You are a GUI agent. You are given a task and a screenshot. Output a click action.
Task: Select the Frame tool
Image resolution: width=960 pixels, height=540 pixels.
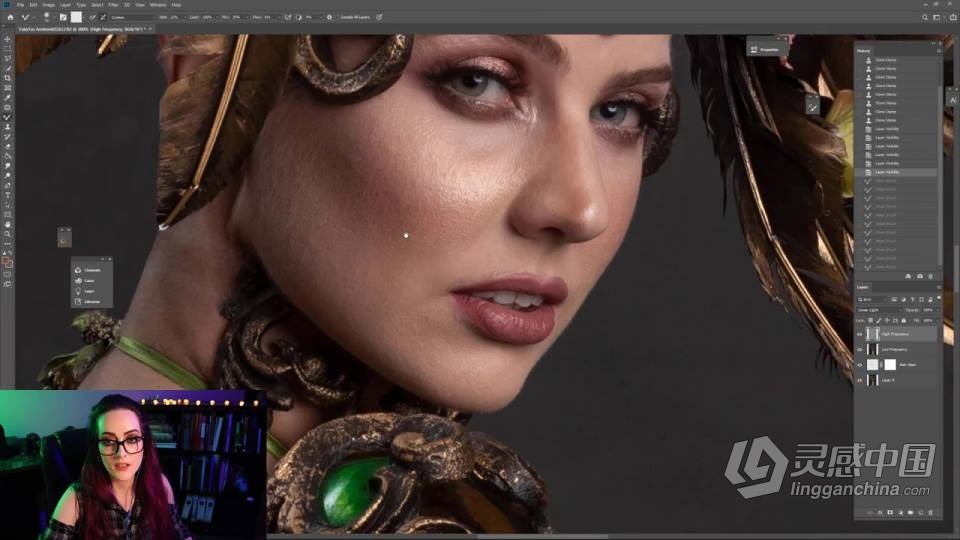click(x=7, y=88)
